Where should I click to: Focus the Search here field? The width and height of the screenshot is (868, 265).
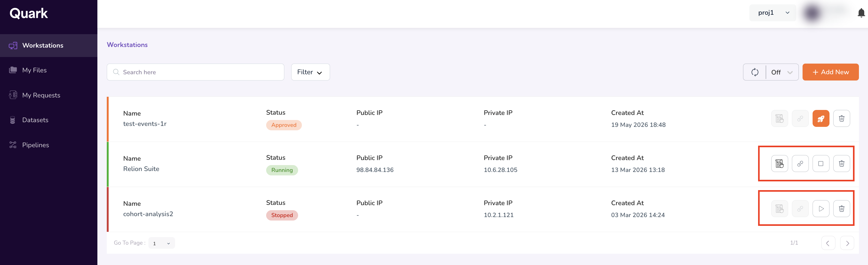(x=195, y=72)
